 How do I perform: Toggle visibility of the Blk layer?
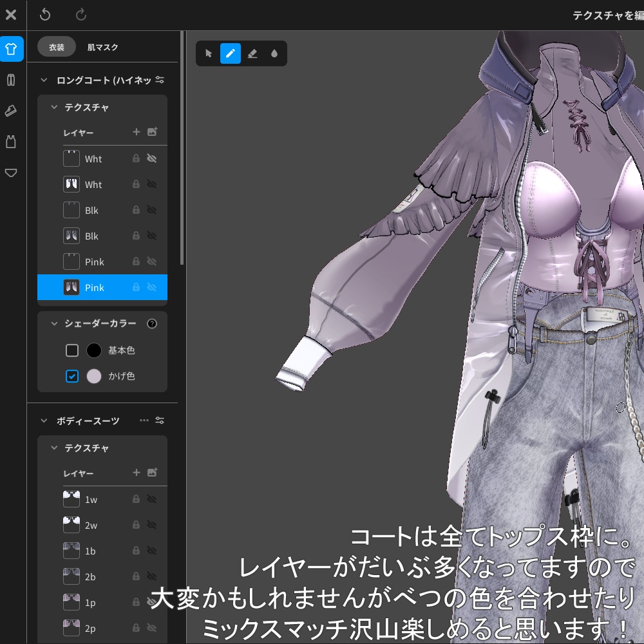click(151, 210)
